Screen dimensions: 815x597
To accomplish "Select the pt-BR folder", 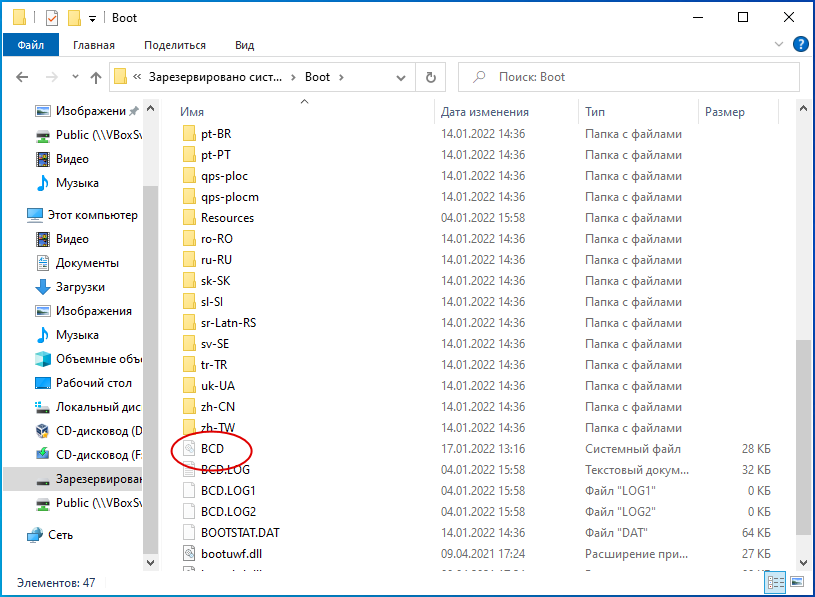I will click(216, 134).
